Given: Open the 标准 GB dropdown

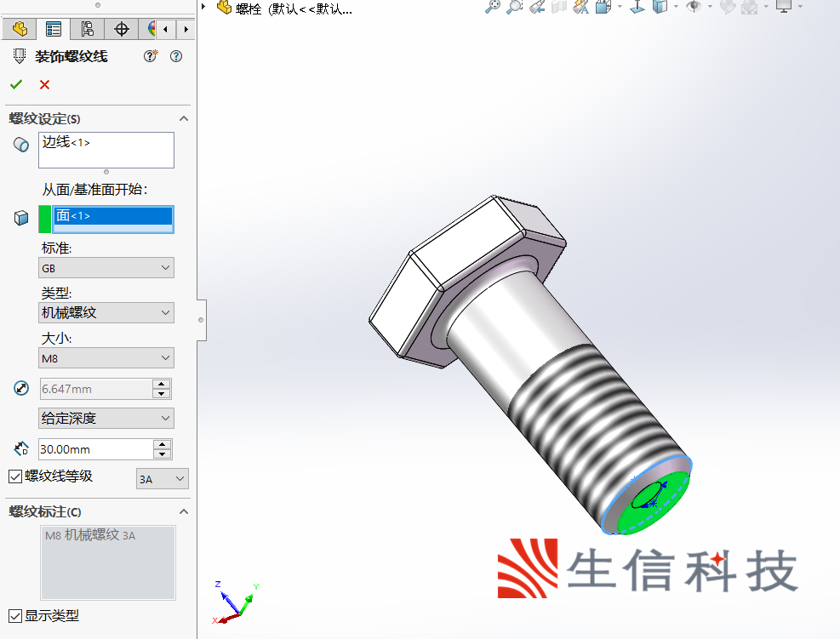Looking at the screenshot, I should tap(106, 268).
